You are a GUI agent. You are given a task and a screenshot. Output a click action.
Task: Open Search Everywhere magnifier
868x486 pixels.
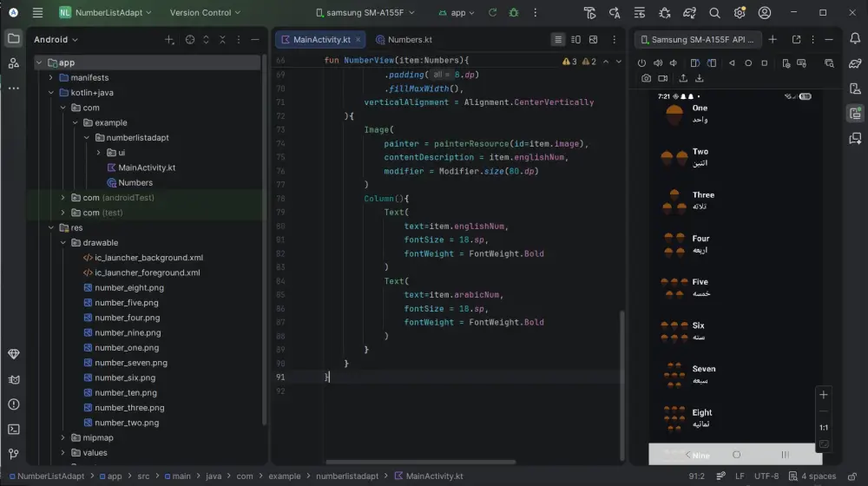pyautogui.click(x=714, y=12)
